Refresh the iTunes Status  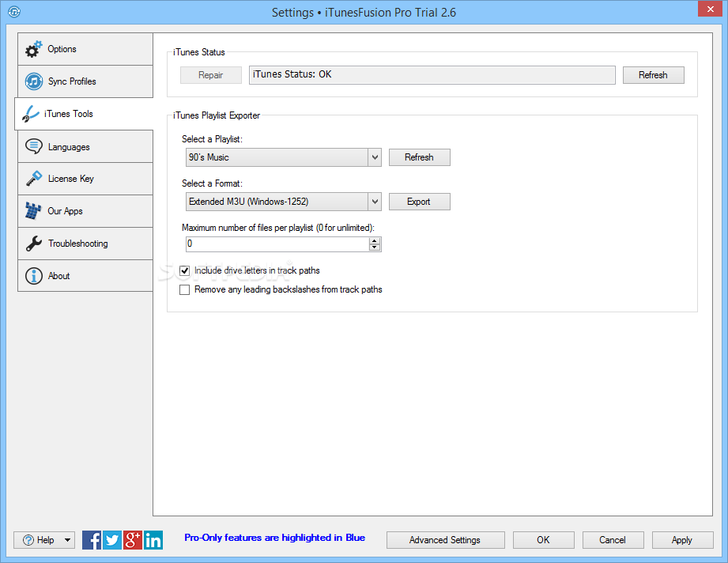point(653,75)
